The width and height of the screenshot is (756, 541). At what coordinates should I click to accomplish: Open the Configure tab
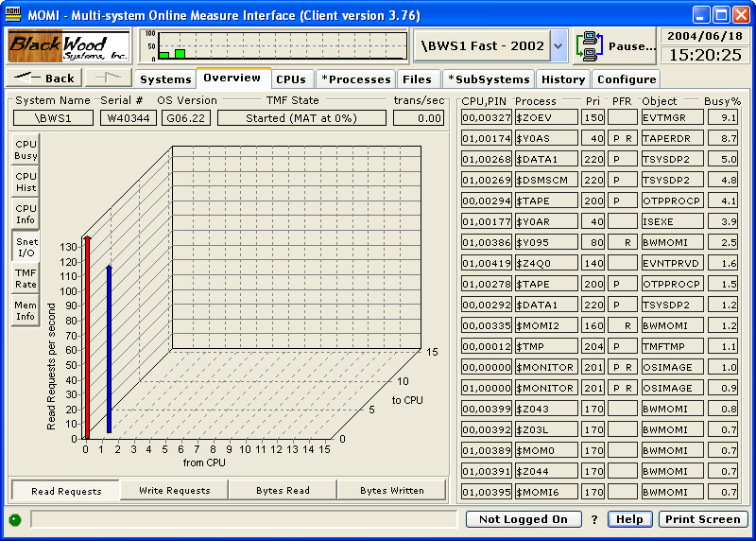627,79
